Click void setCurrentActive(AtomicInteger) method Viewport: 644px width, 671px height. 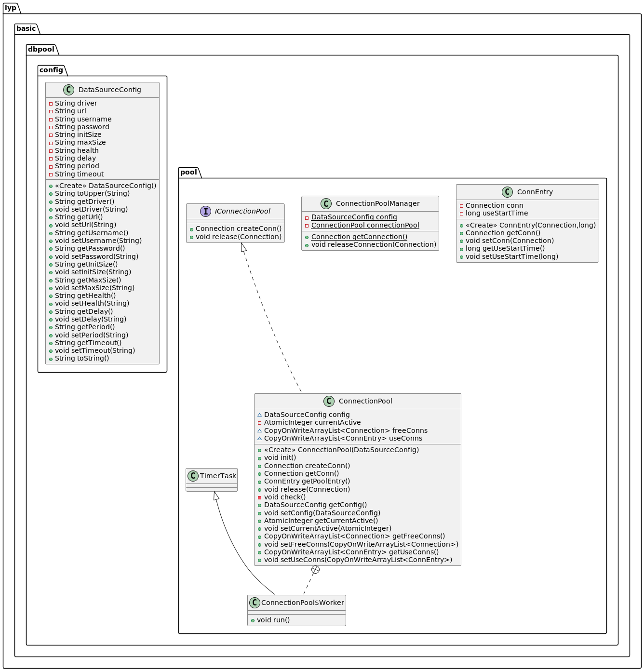(328, 528)
